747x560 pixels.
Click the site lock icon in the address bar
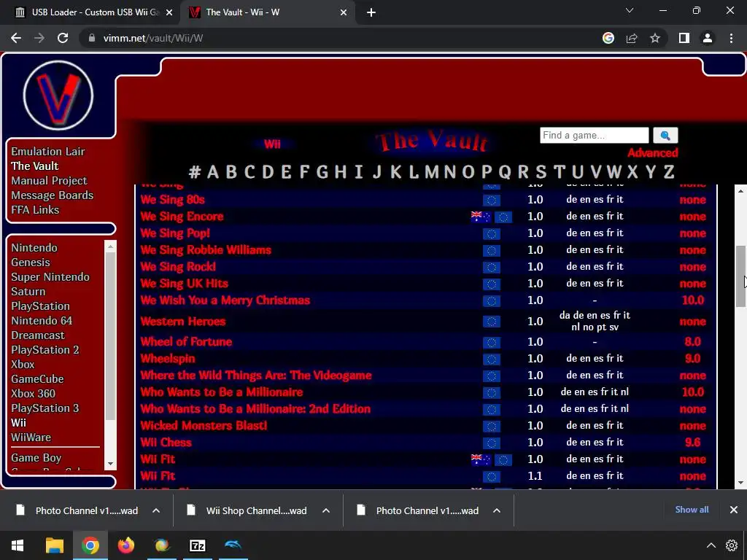tap(92, 38)
